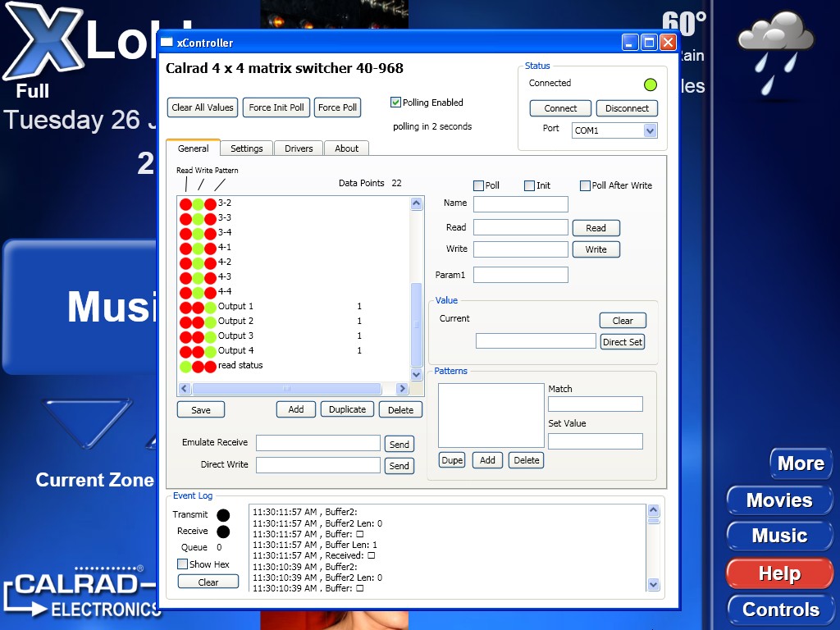Screen dimensions: 840x630
Task: Select the 3-2 data point row
Action: coord(294,203)
